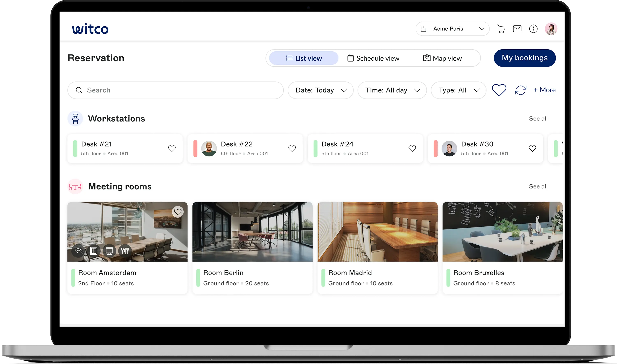
Task: Click the refresh filters icon
Action: [521, 90]
